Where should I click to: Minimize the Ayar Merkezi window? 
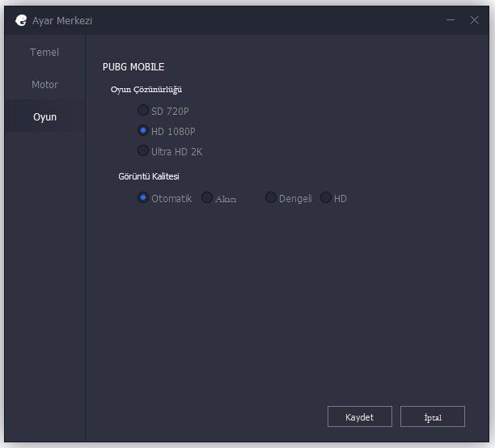click(x=451, y=20)
